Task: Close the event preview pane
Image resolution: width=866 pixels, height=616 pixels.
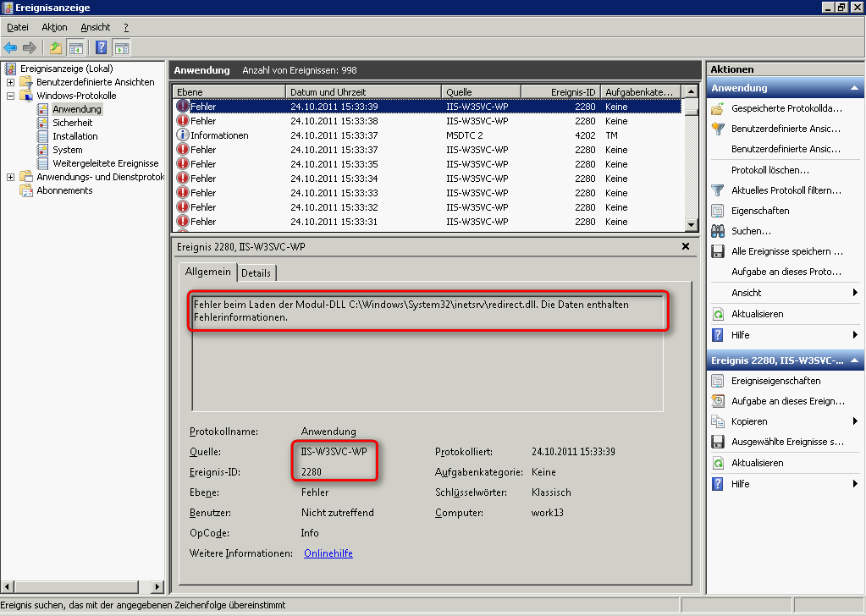Action: 686,246
